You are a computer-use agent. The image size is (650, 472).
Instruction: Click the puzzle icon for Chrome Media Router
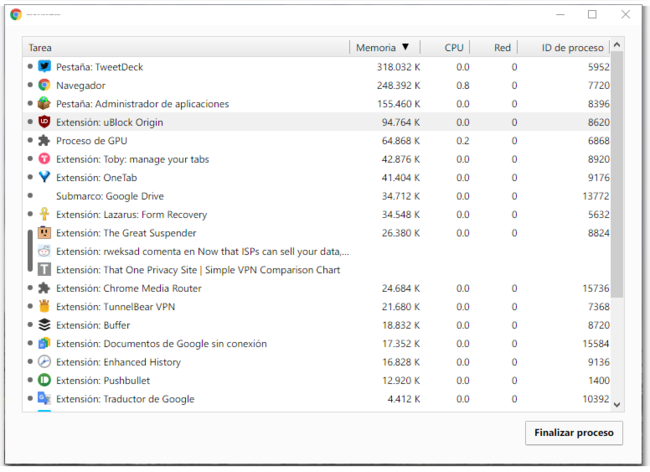point(44,288)
